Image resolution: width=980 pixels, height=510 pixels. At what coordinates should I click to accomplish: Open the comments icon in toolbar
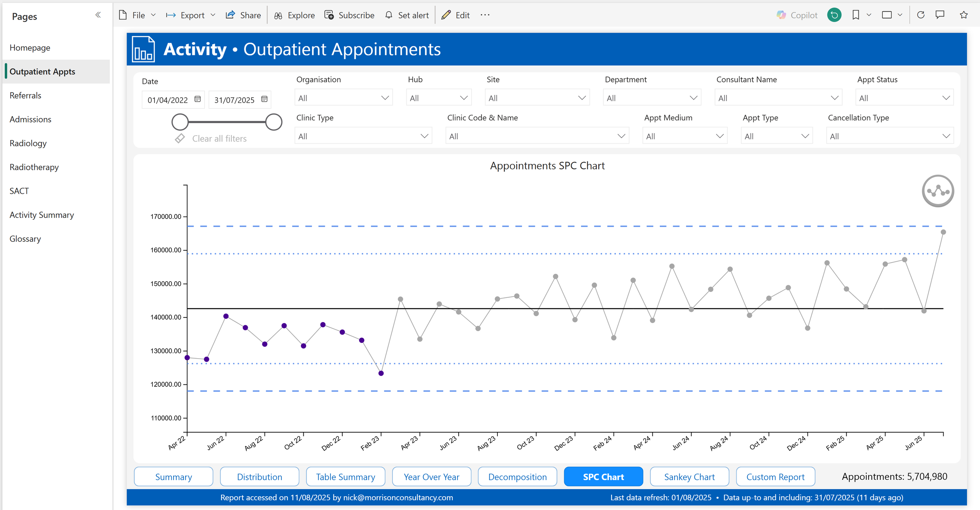pyautogui.click(x=940, y=15)
